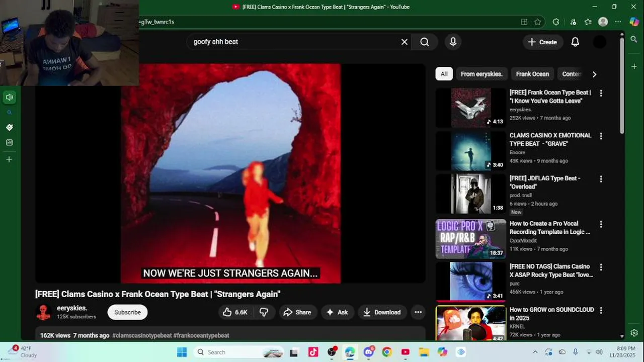Open options for Pro Vocal Recording Template video
This screenshot has width=644, height=362.
(601, 224)
